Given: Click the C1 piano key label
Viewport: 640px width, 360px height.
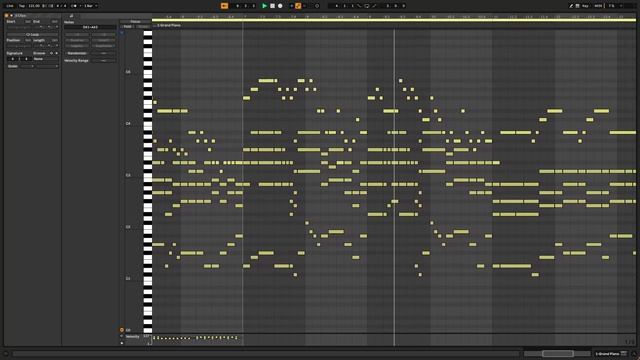Looking at the screenshot, I should 128,278.
